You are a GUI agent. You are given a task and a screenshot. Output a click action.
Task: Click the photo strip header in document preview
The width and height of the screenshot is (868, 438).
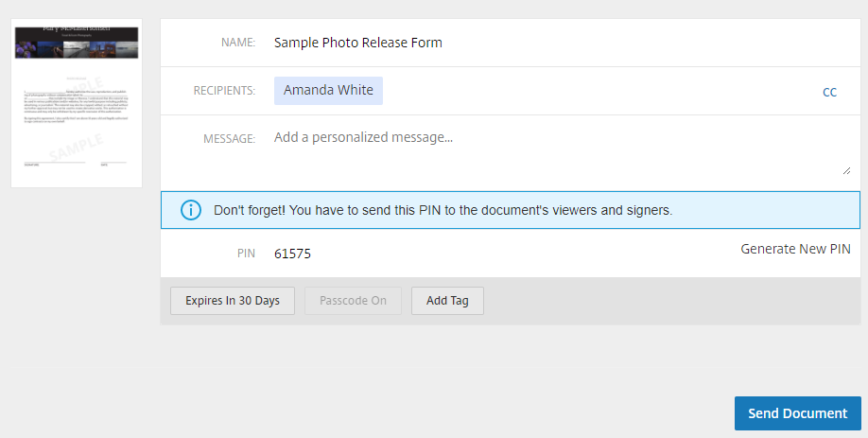[x=77, y=43]
